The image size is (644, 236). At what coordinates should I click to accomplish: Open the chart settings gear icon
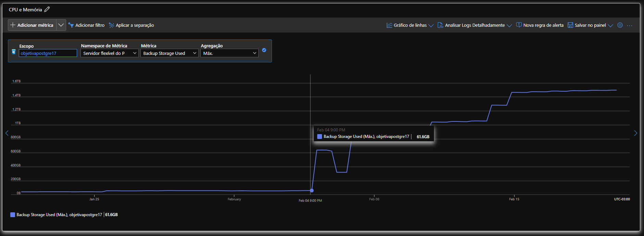(x=620, y=25)
